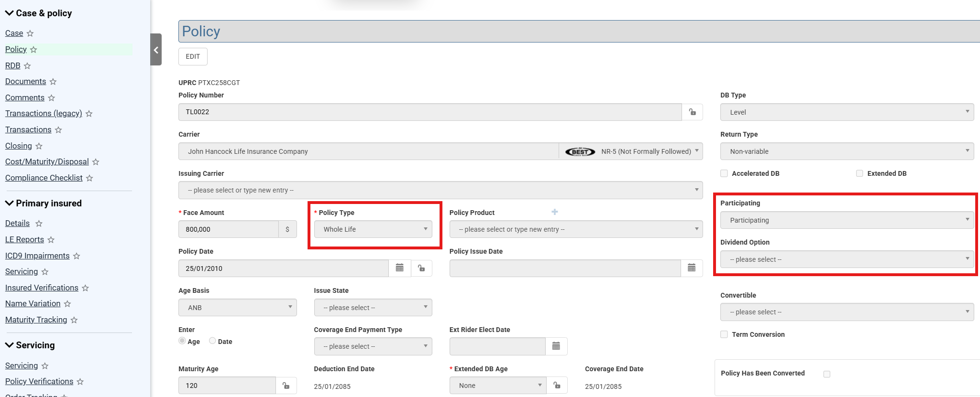Expand the Dividend Option dropdown
This screenshot has width=980, height=397.
click(847, 259)
